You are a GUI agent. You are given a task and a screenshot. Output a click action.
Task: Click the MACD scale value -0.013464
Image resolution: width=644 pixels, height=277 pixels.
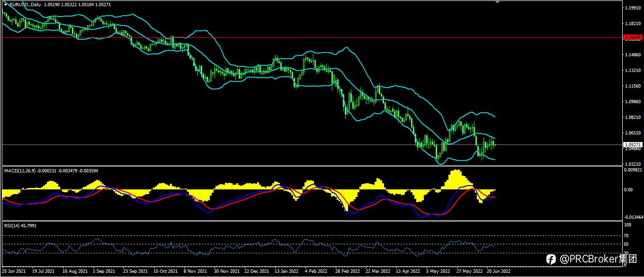(x=634, y=218)
